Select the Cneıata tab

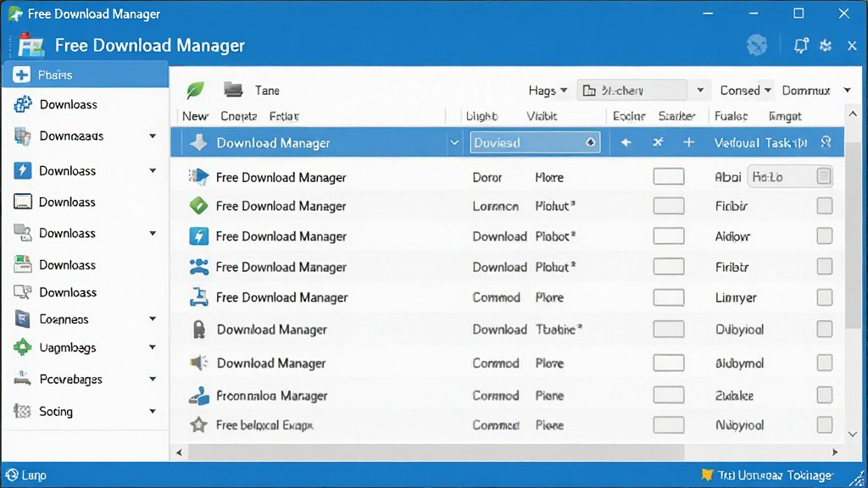238,116
